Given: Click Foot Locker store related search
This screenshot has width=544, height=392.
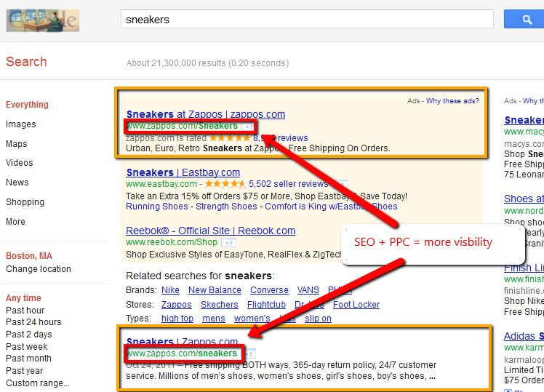Looking at the screenshot, I should click(356, 305).
